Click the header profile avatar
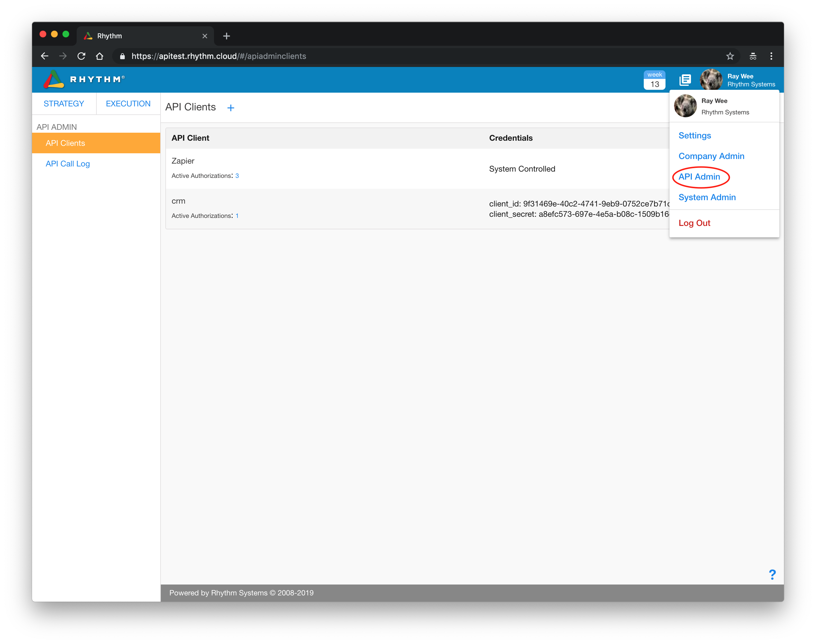This screenshot has width=816, height=644. pos(711,79)
